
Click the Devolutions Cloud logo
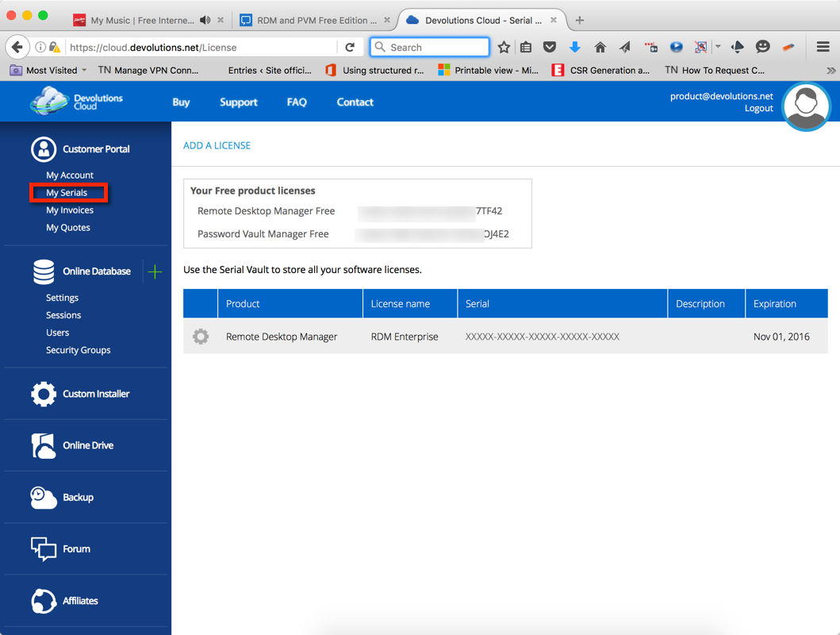pos(77,102)
